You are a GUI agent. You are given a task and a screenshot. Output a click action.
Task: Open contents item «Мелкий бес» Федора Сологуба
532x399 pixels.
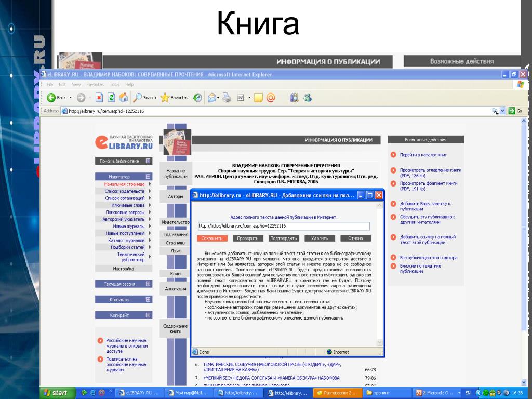(271, 378)
